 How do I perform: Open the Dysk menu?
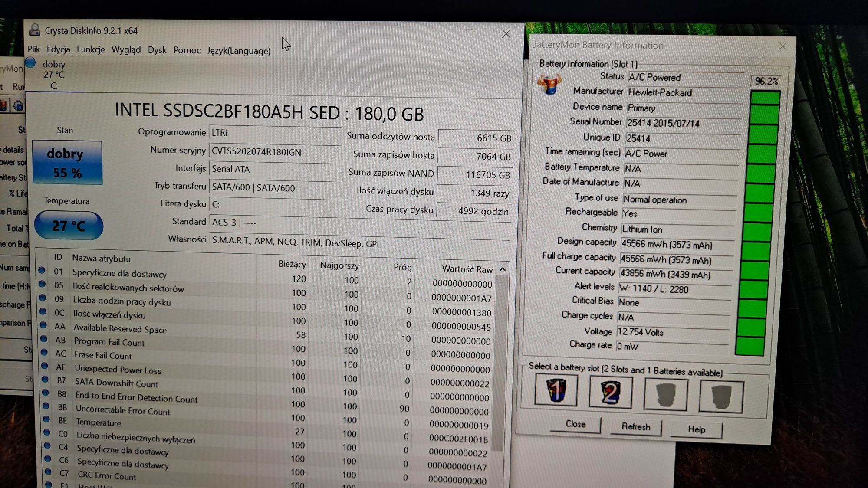pyautogui.click(x=157, y=50)
